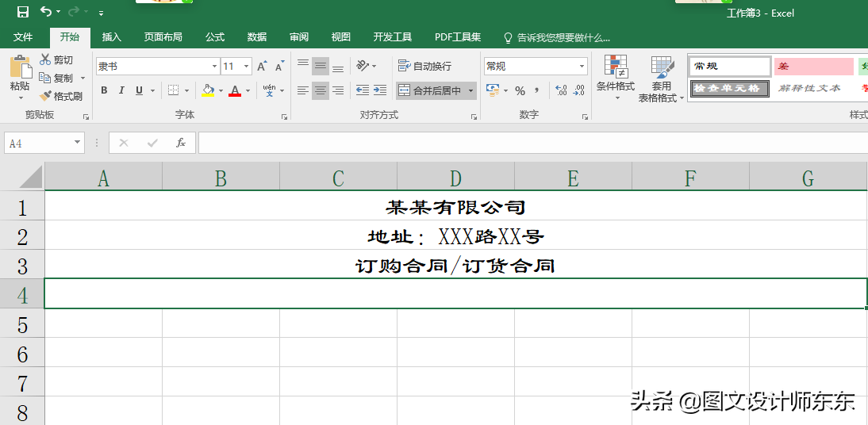Toggle Underline formatting

pyautogui.click(x=138, y=90)
